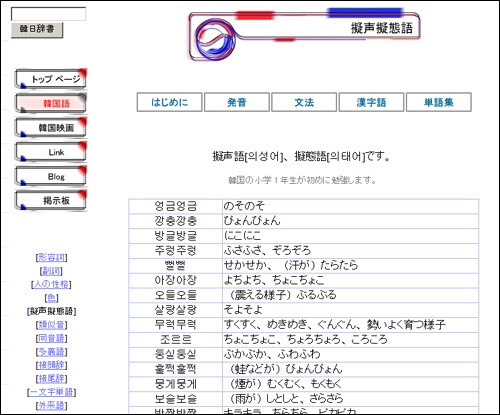Open the 人の性格 link
Viewport: 500px width, 415px height.
[x=51, y=284]
